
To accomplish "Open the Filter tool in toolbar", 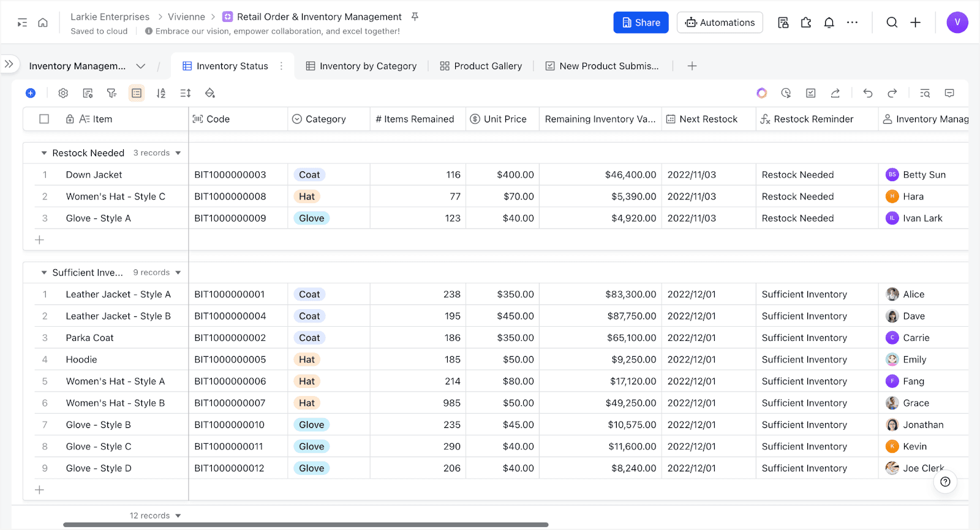I will pos(111,93).
